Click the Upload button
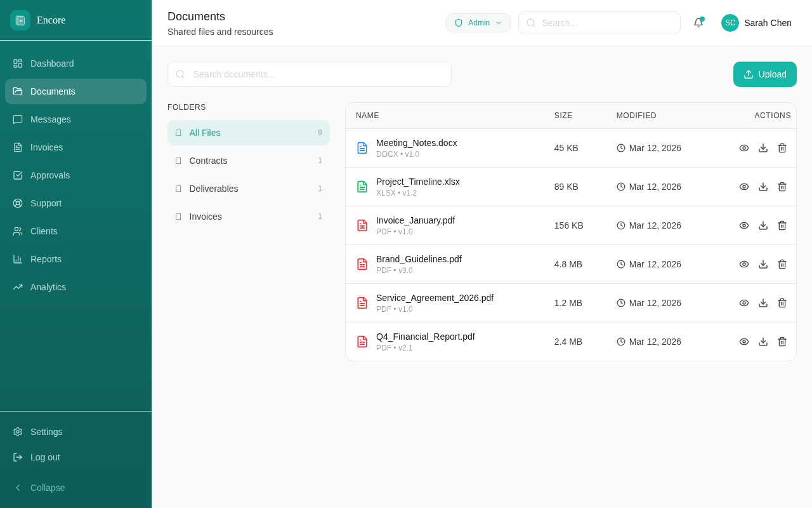Screen dimensions: 812x508 764,74
